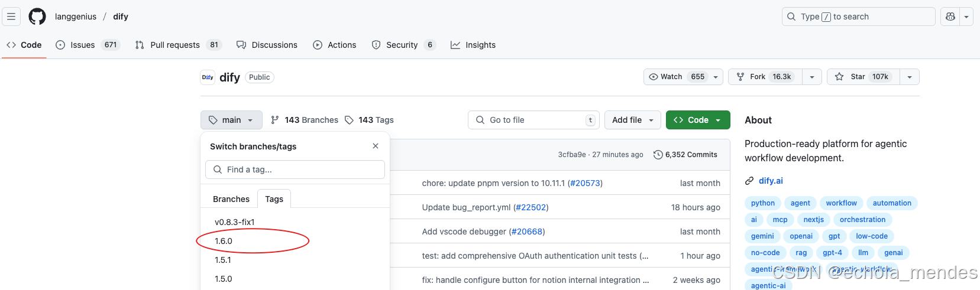Expand the Watch dropdown arrow
The image size is (980, 290).
[716, 77]
